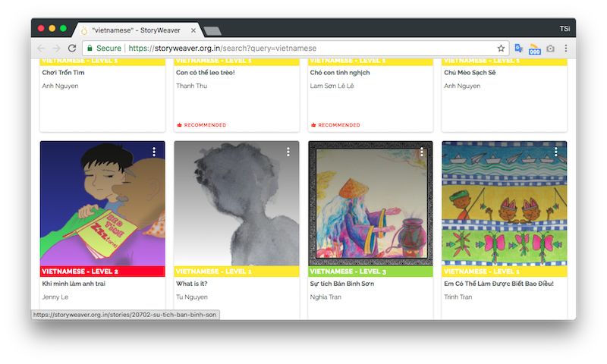Viewport: 607px width, 364px height.
Task: Click Recommended label under Con có thể leo trèo!
Action: coord(201,125)
